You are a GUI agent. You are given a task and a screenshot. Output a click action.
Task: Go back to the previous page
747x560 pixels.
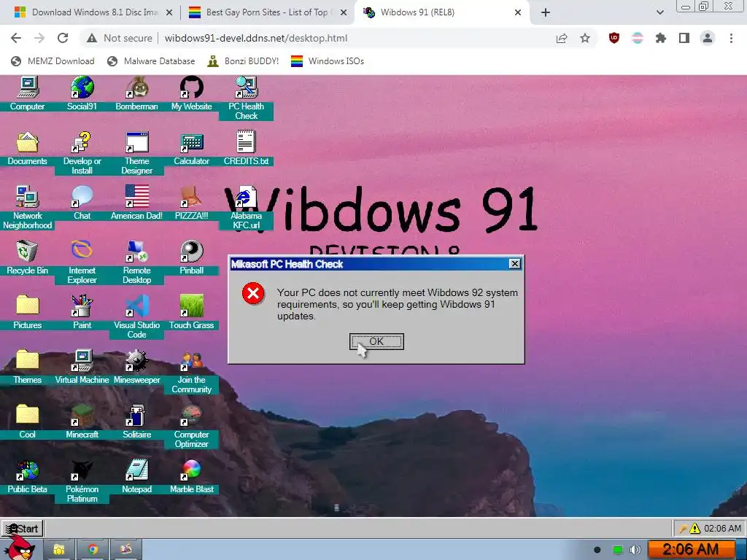16,38
